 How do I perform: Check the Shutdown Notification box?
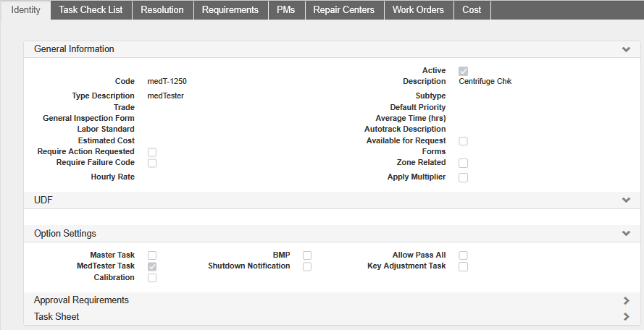(307, 266)
